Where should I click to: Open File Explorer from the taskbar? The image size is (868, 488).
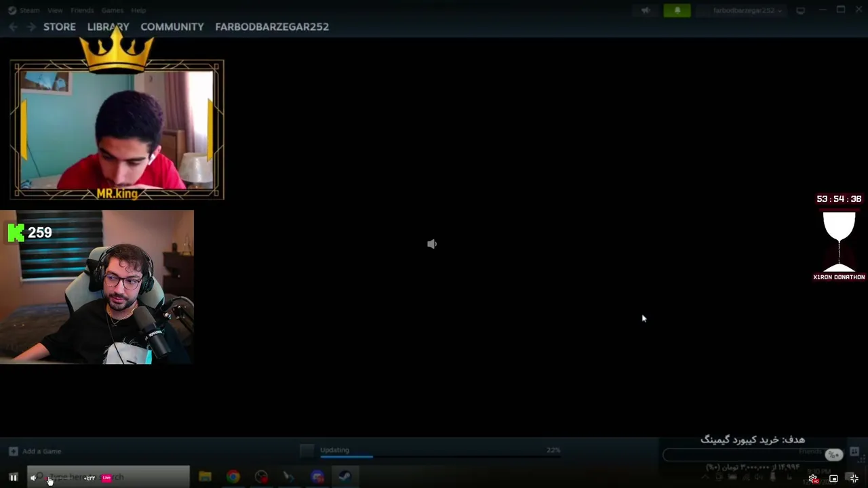click(205, 477)
